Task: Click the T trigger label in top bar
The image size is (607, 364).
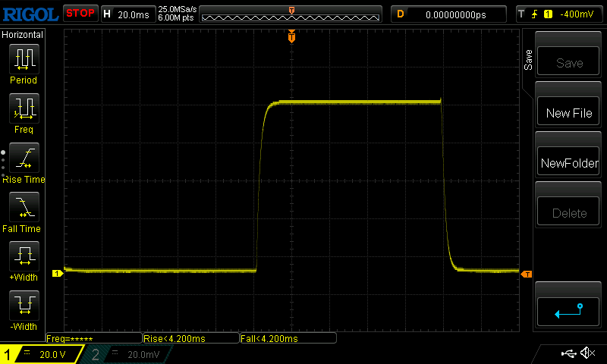Action: click(x=521, y=14)
